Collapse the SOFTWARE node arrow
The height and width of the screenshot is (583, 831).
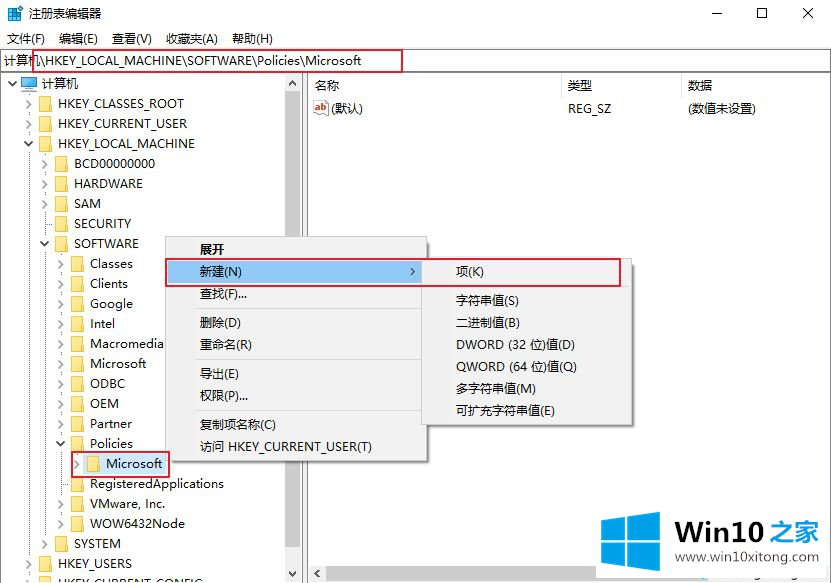coord(45,244)
